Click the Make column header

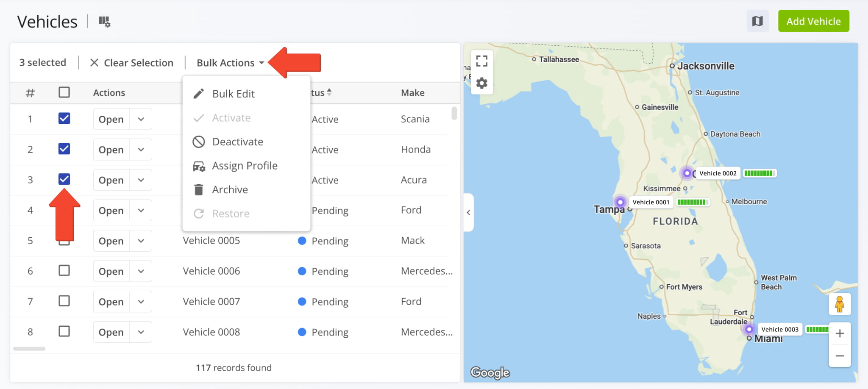click(x=413, y=92)
